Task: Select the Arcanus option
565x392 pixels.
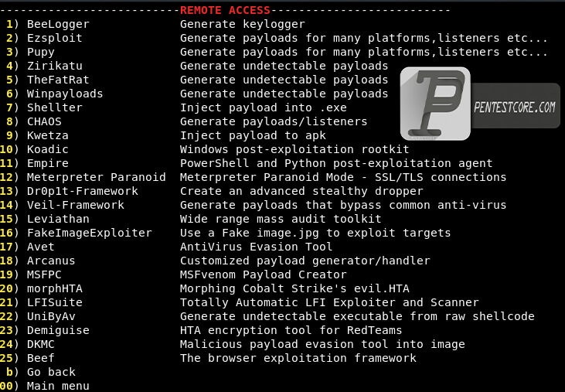Action: [x=51, y=261]
